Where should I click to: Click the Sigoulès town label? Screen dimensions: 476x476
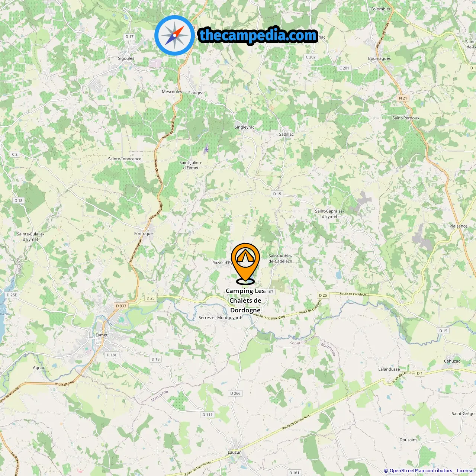click(126, 58)
